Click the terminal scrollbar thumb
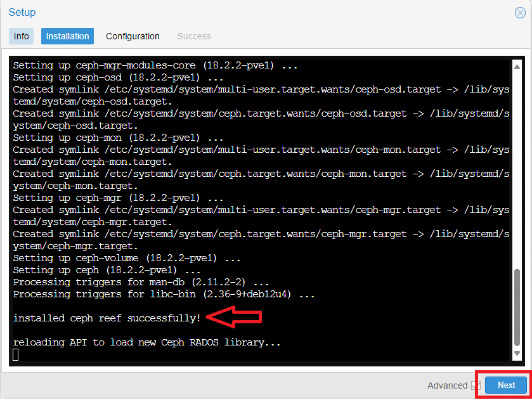 [x=517, y=307]
